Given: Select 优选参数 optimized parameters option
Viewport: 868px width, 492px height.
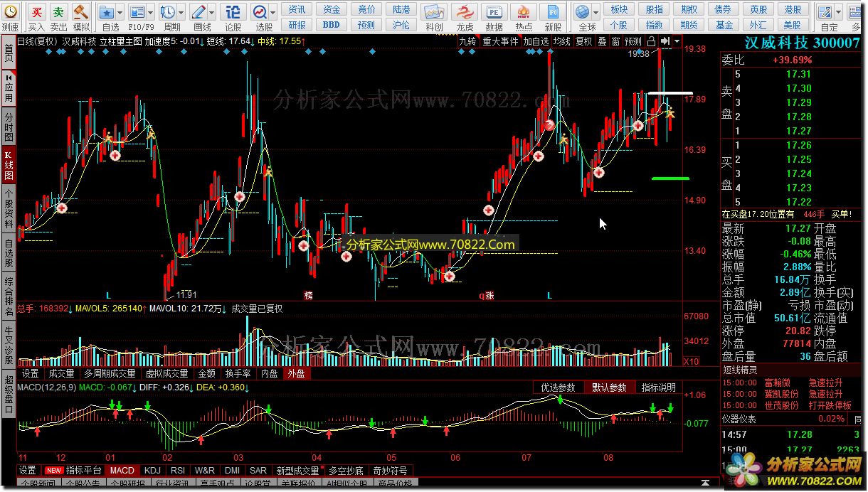Looking at the screenshot, I should pos(559,387).
